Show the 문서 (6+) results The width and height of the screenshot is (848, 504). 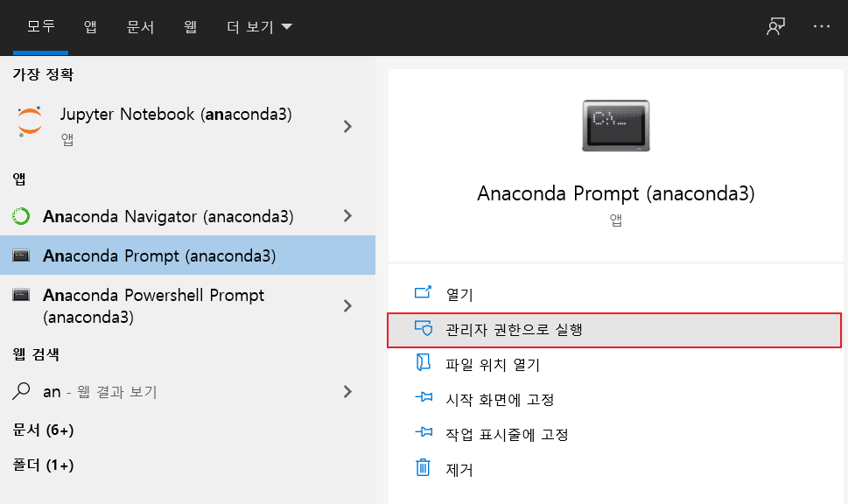coord(43,430)
